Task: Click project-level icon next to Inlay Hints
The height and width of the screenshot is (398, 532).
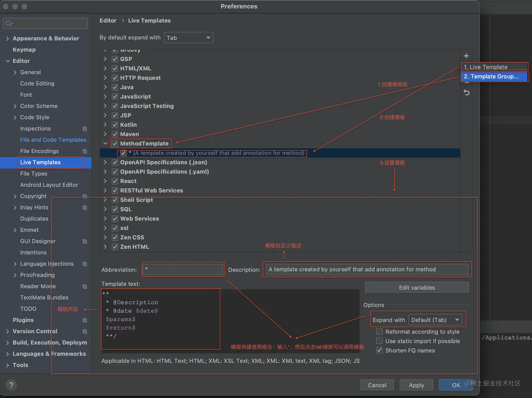Action: [x=85, y=207]
